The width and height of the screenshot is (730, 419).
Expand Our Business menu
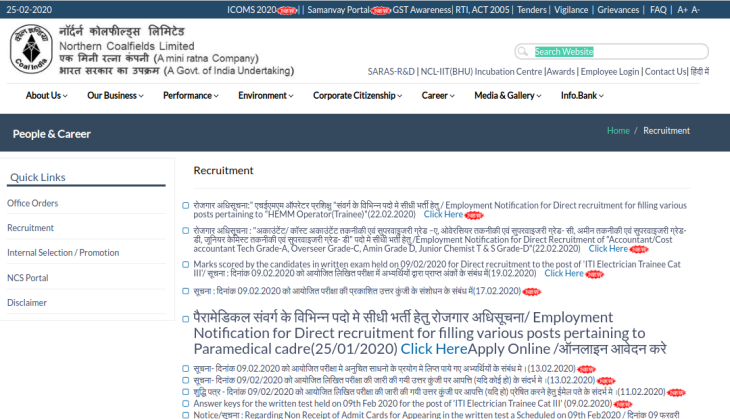click(115, 95)
